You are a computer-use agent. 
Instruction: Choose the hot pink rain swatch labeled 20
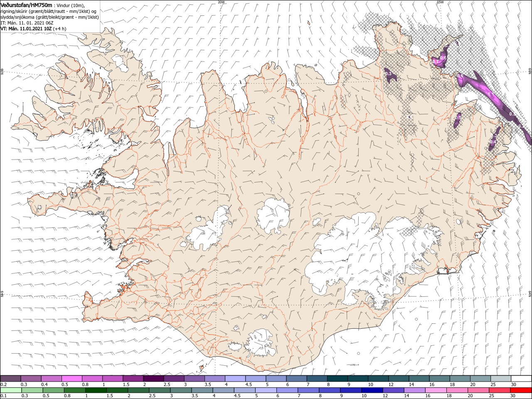[479, 390]
